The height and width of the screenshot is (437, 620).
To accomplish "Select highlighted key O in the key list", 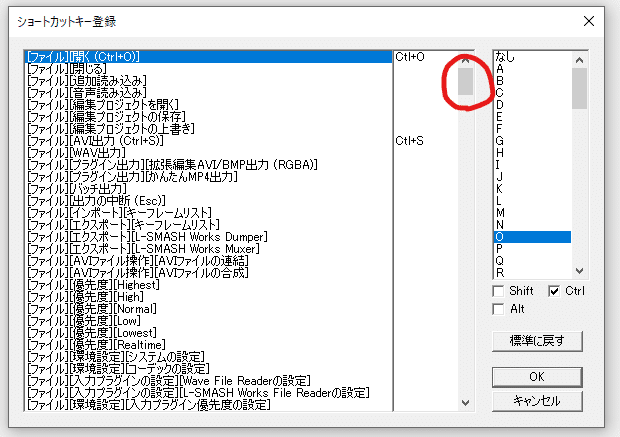I will coord(533,237).
